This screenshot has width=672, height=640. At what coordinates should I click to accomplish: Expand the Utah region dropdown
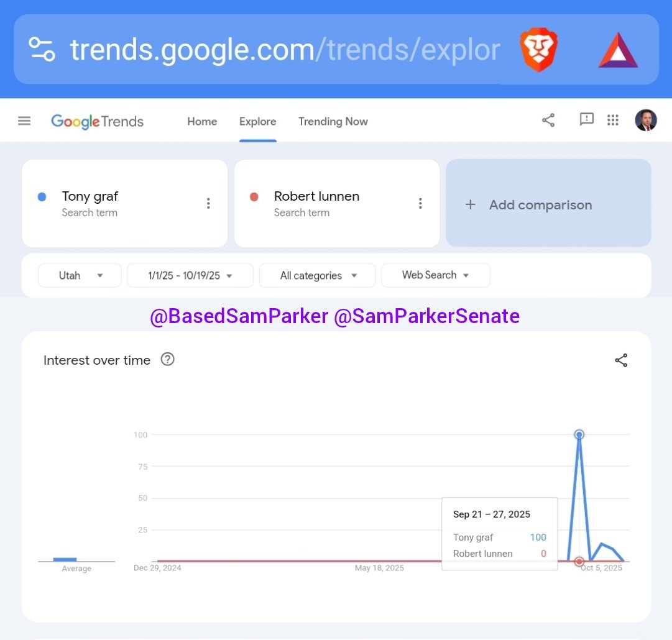(80, 275)
